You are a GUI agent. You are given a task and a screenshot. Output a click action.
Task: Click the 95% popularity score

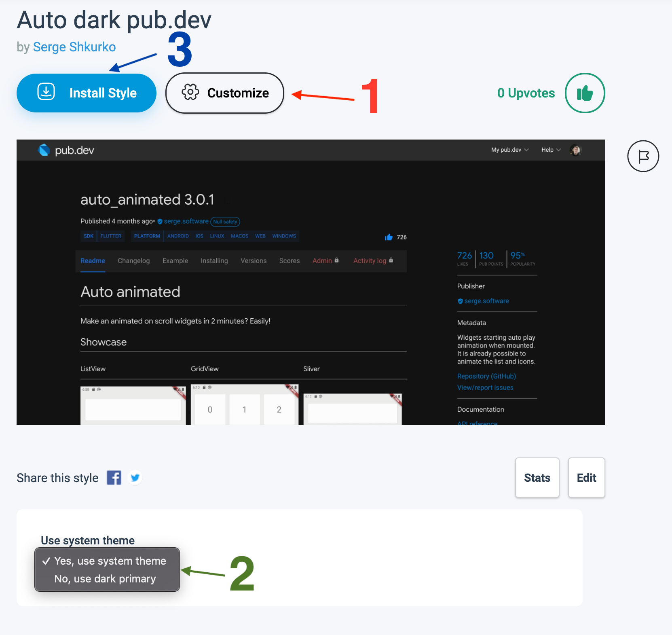point(522,258)
